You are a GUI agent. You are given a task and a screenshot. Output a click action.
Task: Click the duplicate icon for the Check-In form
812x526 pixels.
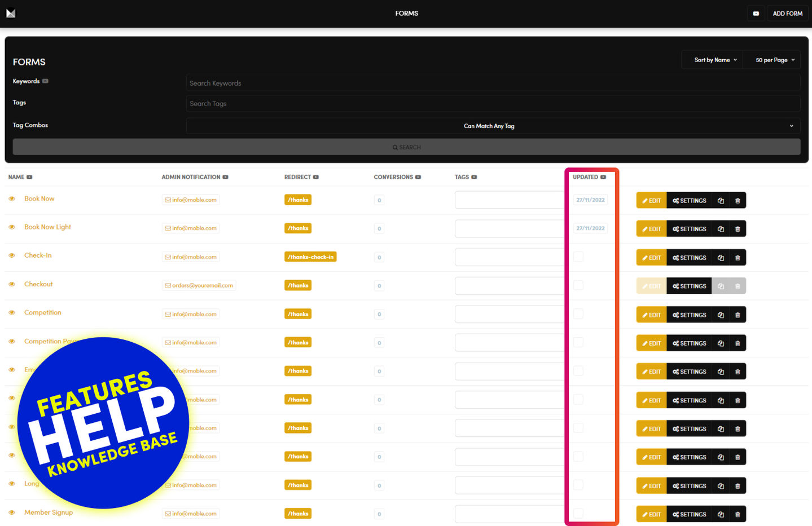(x=721, y=258)
